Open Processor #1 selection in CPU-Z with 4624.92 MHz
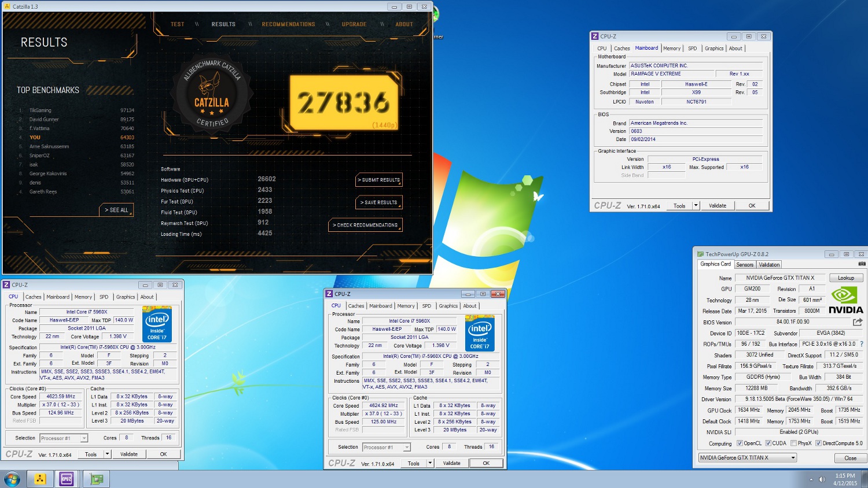This screenshot has width=868, height=488. click(x=387, y=447)
